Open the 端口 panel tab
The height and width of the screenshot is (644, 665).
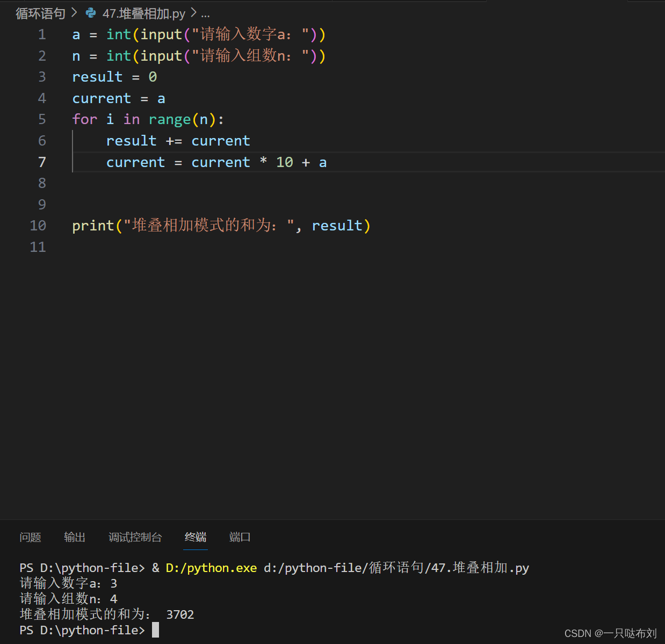coord(240,537)
